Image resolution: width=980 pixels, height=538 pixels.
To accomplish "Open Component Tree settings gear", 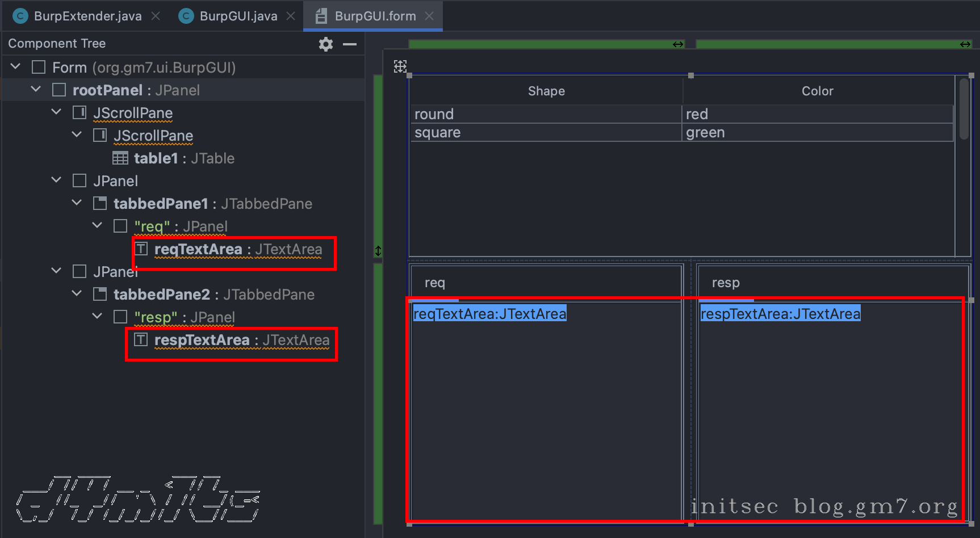I will [325, 44].
